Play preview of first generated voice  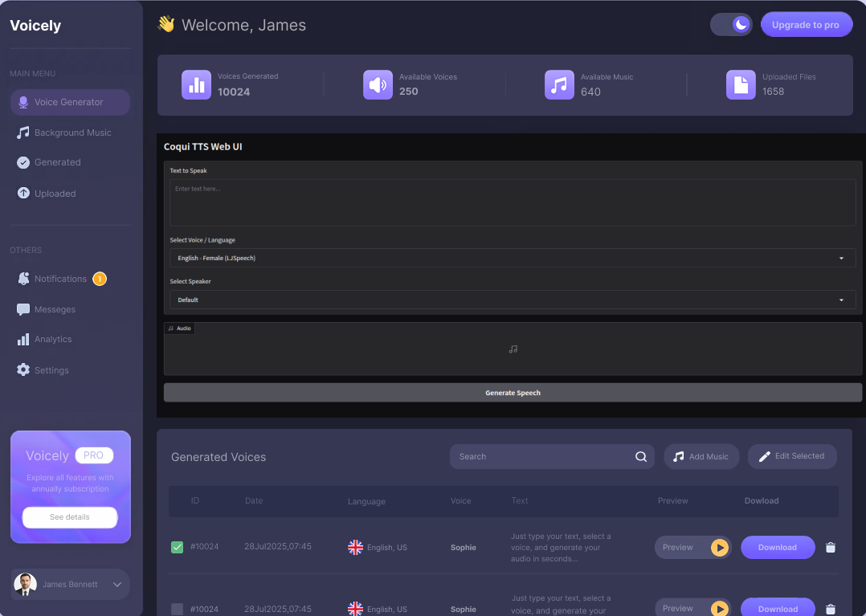pyautogui.click(x=720, y=548)
